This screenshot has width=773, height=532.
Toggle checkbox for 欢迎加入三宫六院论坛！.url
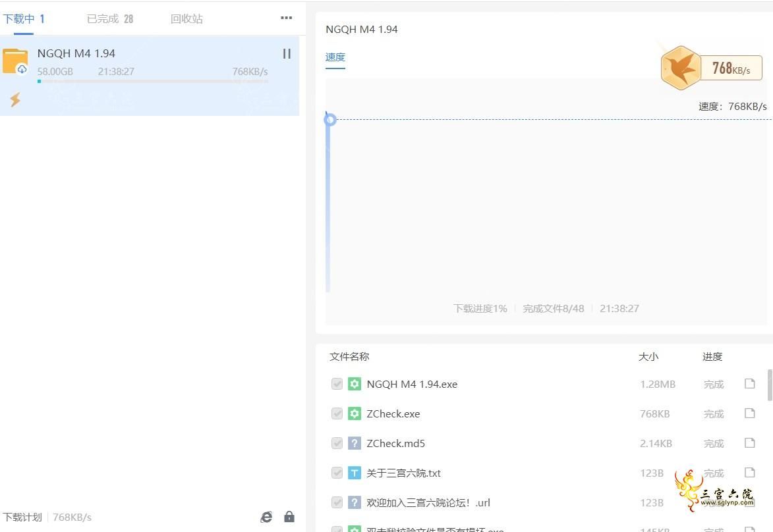[x=337, y=502]
